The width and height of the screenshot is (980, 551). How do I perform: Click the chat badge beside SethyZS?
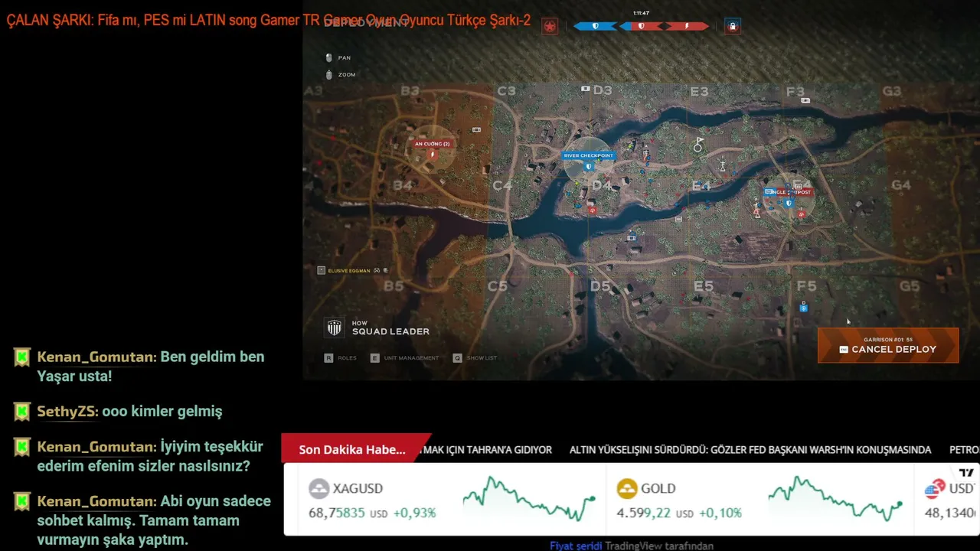tap(22, 412)
